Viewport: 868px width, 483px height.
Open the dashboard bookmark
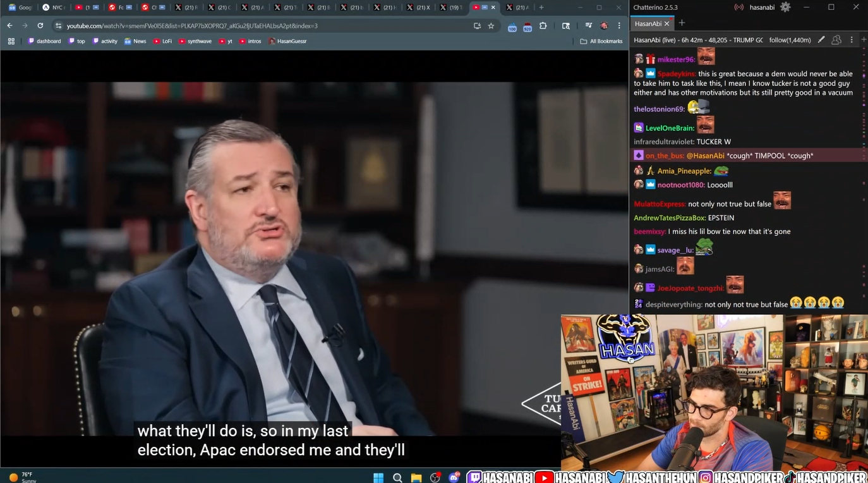coord(45,41)
